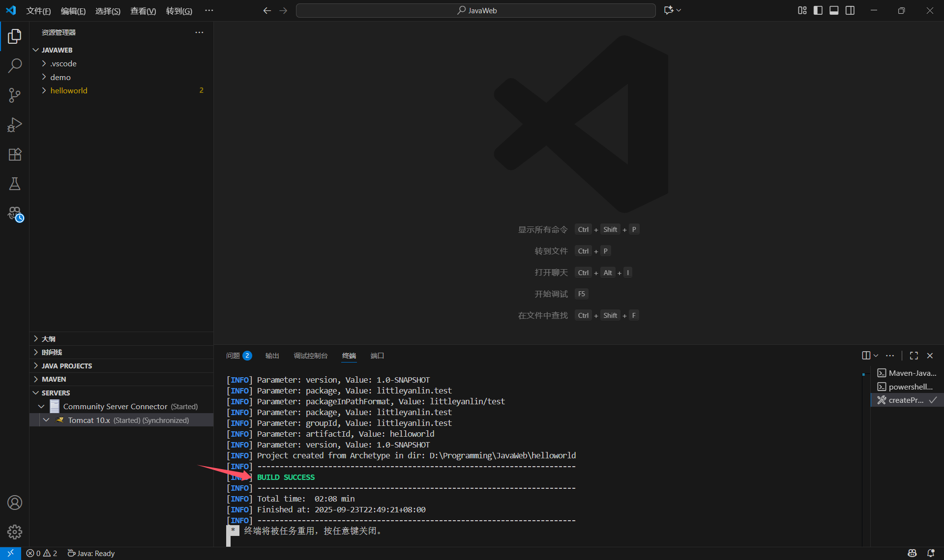
Task: Switch to the 输出 panel tab
Action: pos(272,356)
